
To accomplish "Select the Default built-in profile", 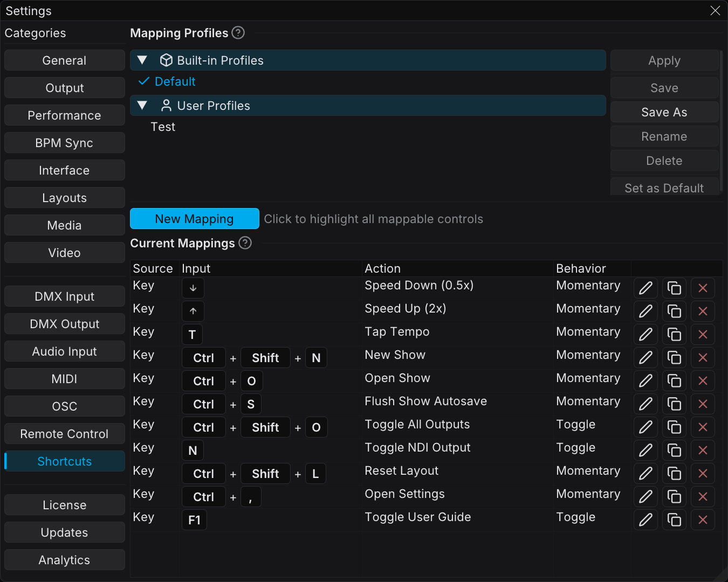I will [175, 81].
